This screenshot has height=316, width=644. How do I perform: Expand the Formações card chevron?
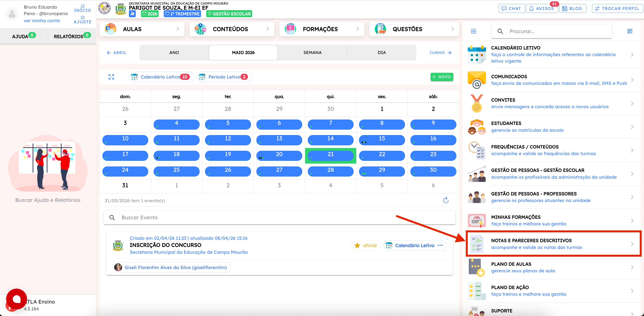coord(358,29)
